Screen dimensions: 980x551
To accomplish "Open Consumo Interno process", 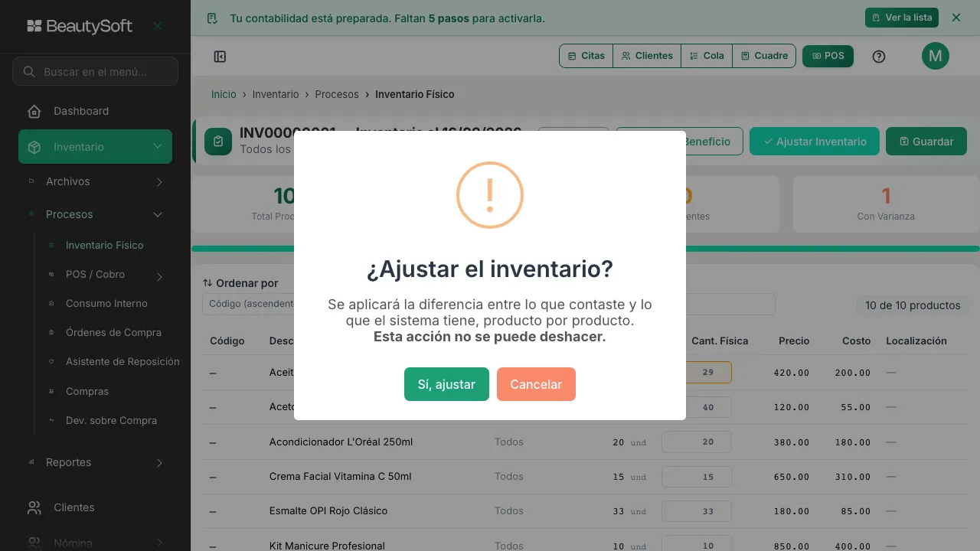I will tap(106, 303).
